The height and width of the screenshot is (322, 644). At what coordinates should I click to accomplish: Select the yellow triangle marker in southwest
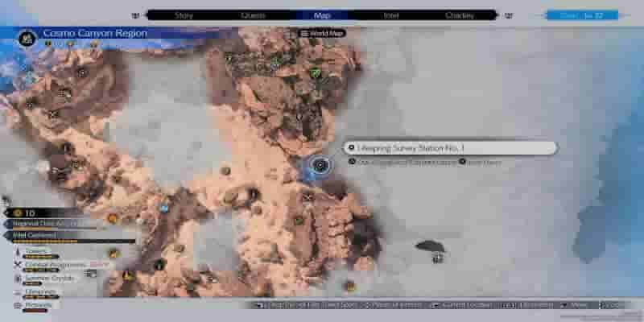pyautogui.click(x=128, y=275)
